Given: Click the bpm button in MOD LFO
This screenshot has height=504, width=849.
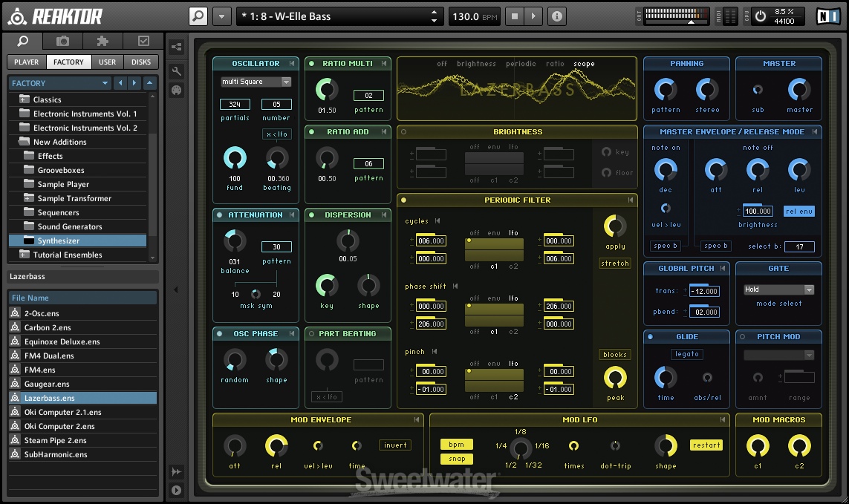Looking at the screenshot, I should point(457,445).
